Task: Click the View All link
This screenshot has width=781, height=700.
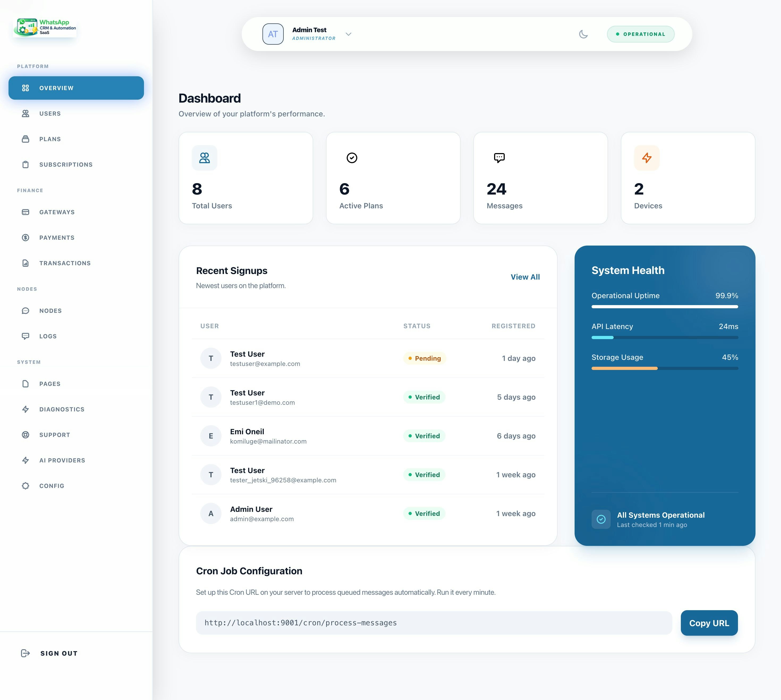Action: point(525,277)
